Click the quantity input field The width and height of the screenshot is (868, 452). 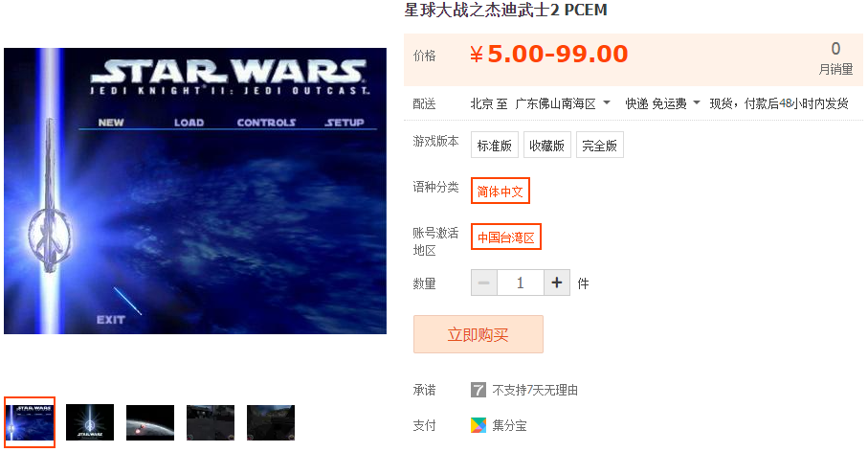(521, 283)
